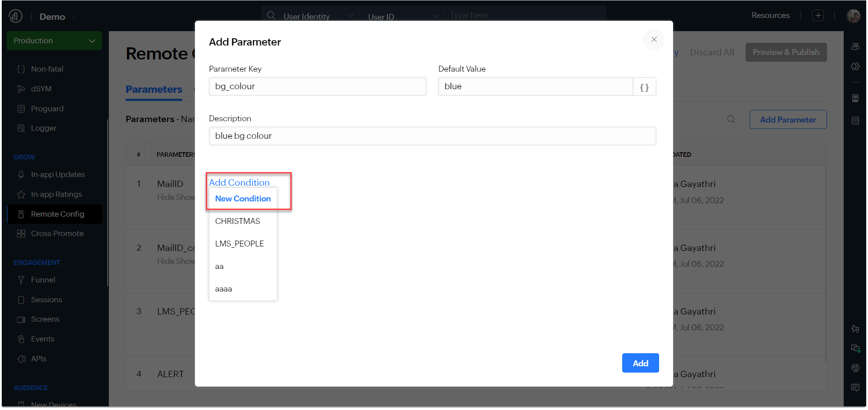Click the plus icon next to Resources
The height and width of the screenshot is (410, 868).
(x=818, y=15)
